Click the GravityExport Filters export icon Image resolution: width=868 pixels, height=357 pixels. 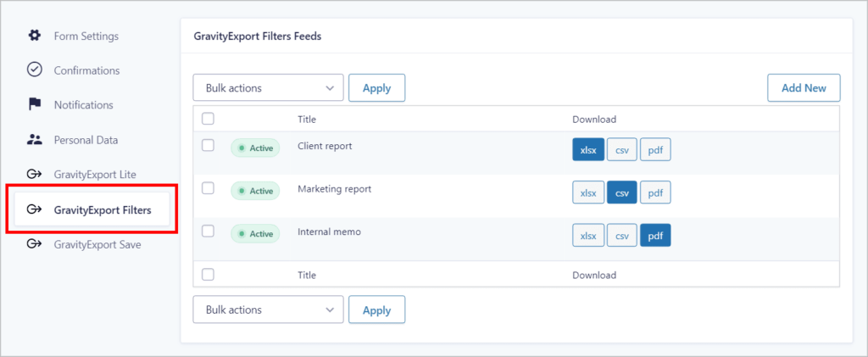point(34,209)
